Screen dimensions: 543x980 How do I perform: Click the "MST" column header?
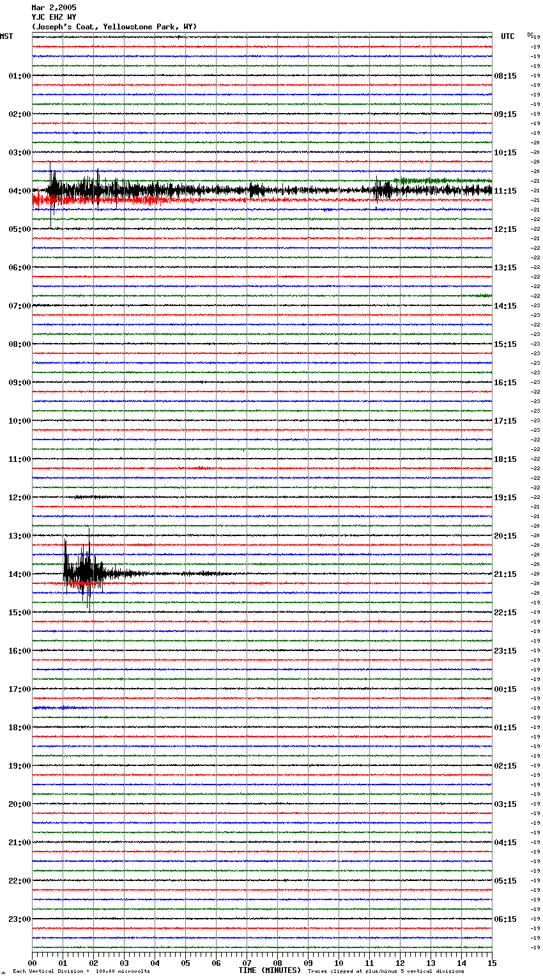coord(6,36)
